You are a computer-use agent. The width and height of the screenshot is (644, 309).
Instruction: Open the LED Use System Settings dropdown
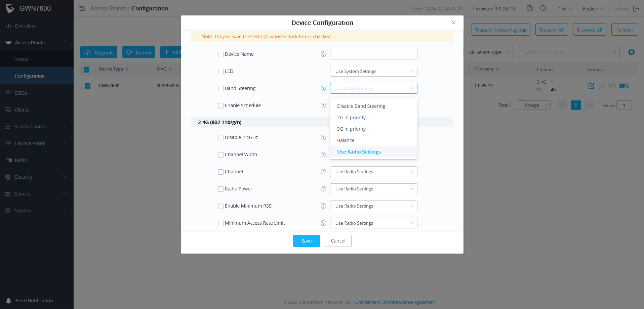373,71
